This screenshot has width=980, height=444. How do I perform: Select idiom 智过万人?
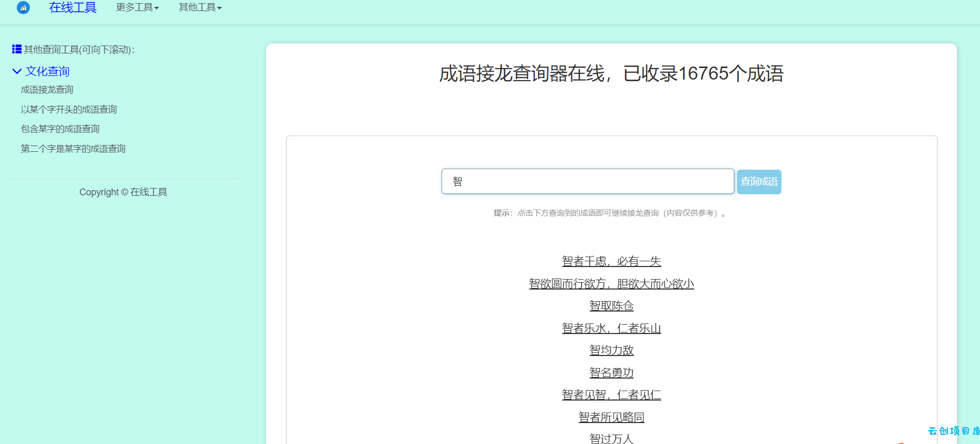pyautogui.click(x=611, y=439)
